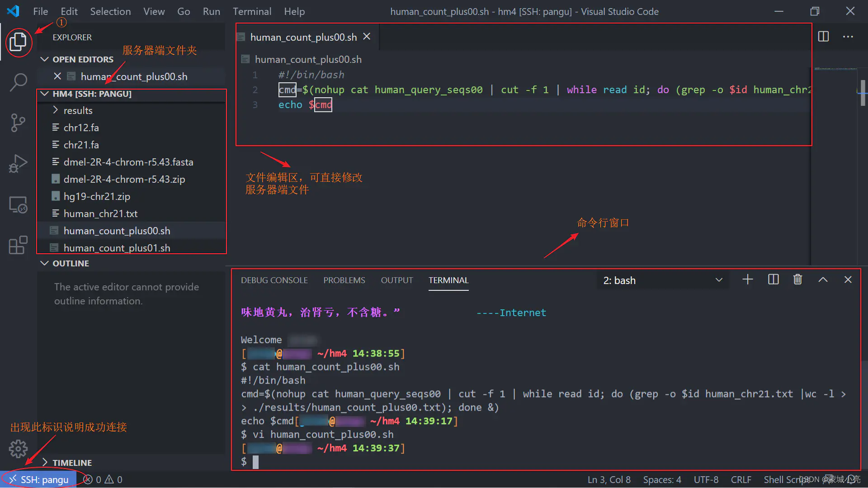Open the Run and Debug view

point(18,163)
